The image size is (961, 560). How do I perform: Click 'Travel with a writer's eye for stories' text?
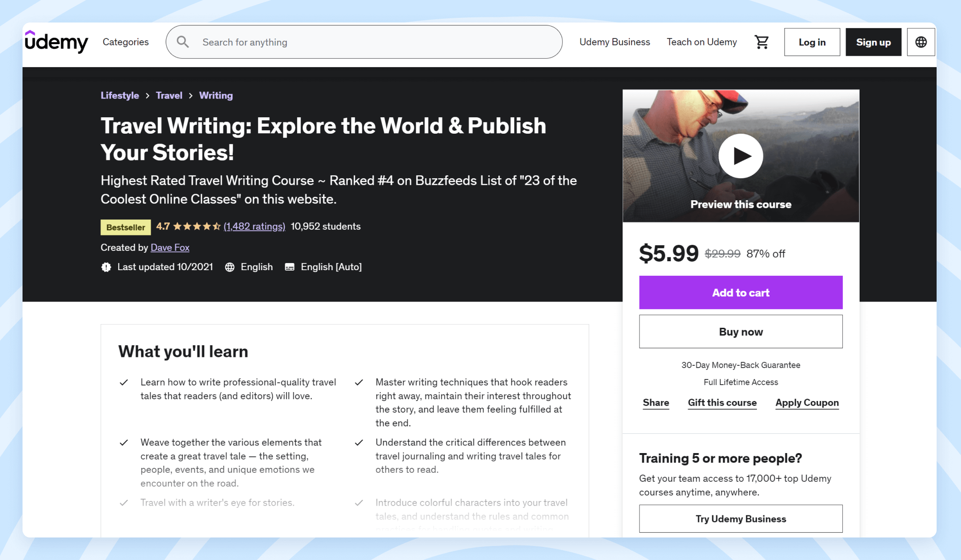(x=217, y=503)
